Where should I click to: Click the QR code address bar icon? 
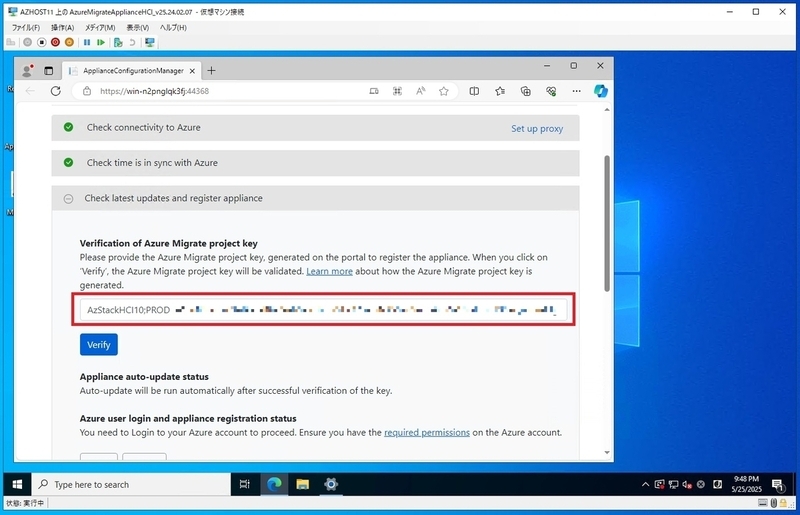tap(397, 91)
